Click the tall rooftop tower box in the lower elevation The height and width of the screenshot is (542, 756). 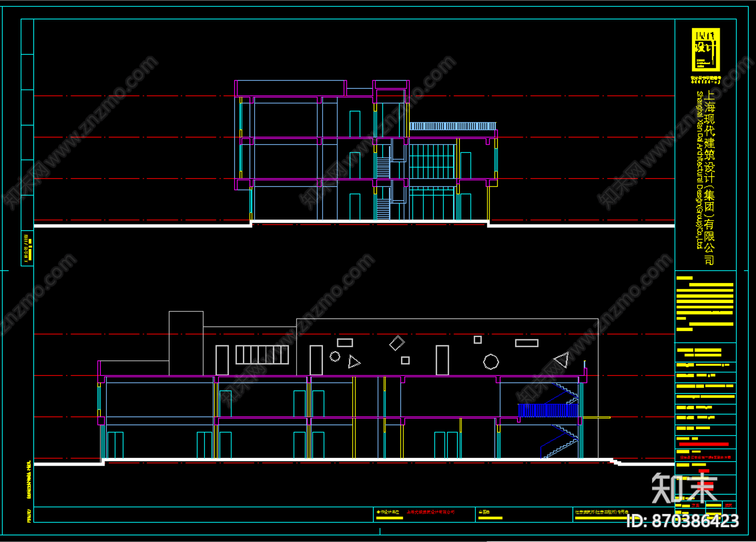pyautogui.click(x=186, y=343)
